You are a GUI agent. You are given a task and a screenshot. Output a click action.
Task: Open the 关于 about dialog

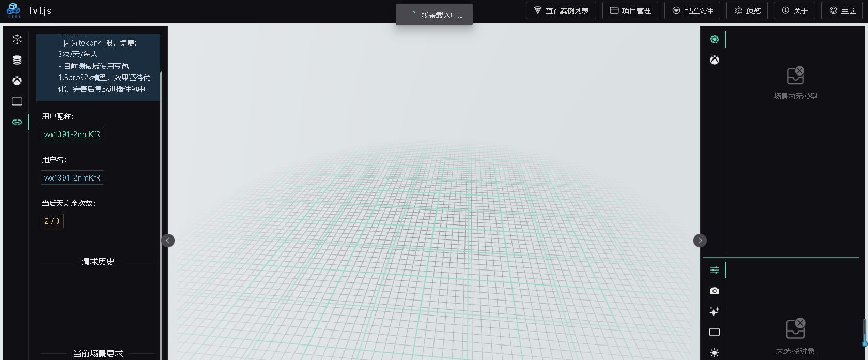pyautogui.click(x=795, y=10)
